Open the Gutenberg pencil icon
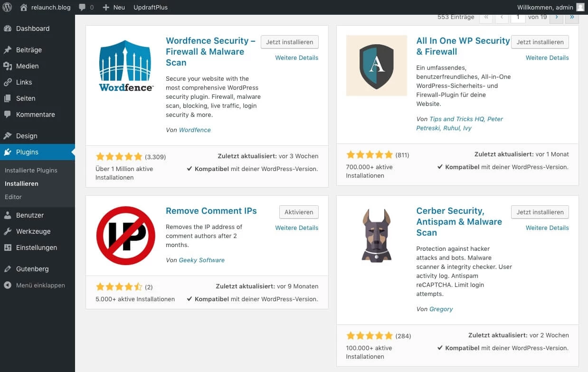Viewport: 588px width, 372px height. coord(9,269)
